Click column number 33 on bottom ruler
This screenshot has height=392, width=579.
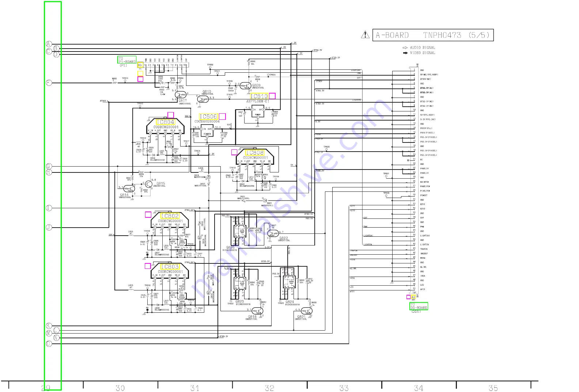[x=344, y=388]
